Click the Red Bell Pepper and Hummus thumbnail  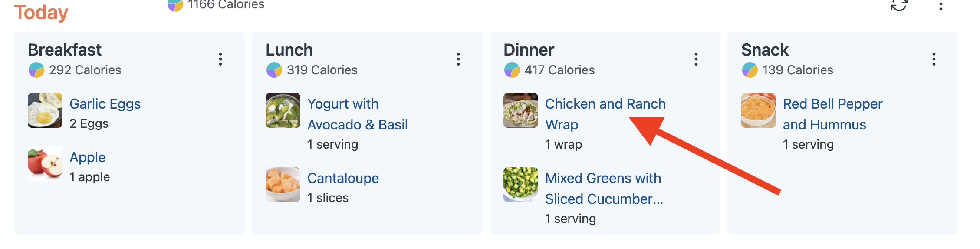pos(759,110)
